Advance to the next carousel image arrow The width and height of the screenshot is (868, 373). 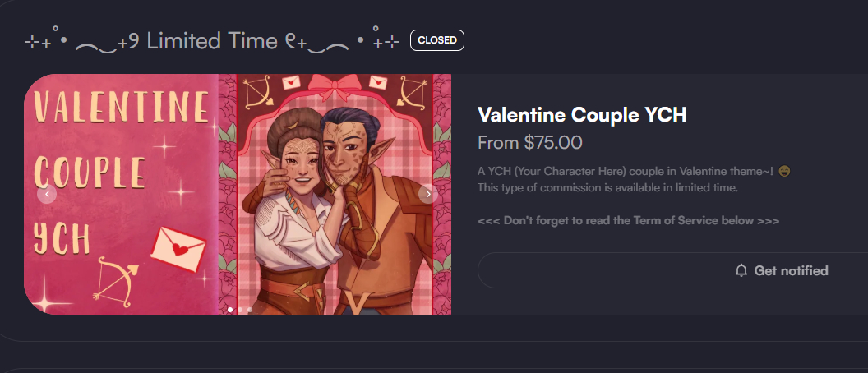(x=428, y=194)
